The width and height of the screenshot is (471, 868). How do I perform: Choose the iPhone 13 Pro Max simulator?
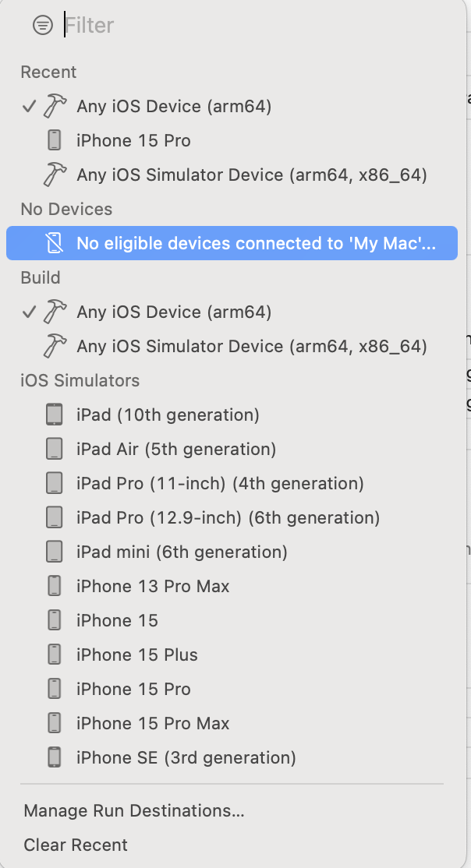(153, 586)
